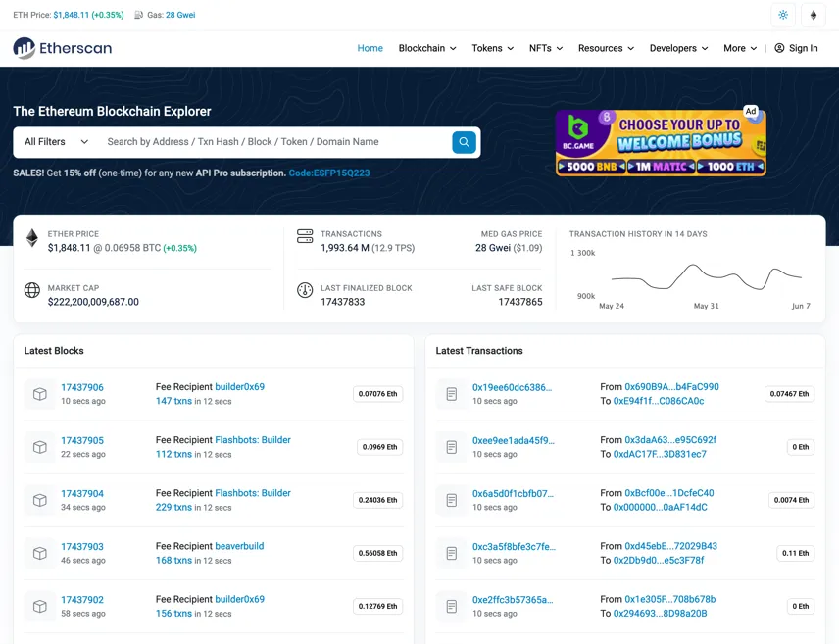839x644 pixels.
Task: Click the document icon for txn 0xc3a5f8bfe3c7fe
Action: click(452, 553)
